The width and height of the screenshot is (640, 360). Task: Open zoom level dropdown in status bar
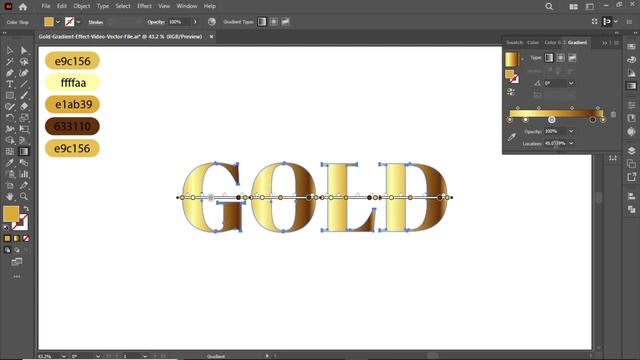pos(64,356)
